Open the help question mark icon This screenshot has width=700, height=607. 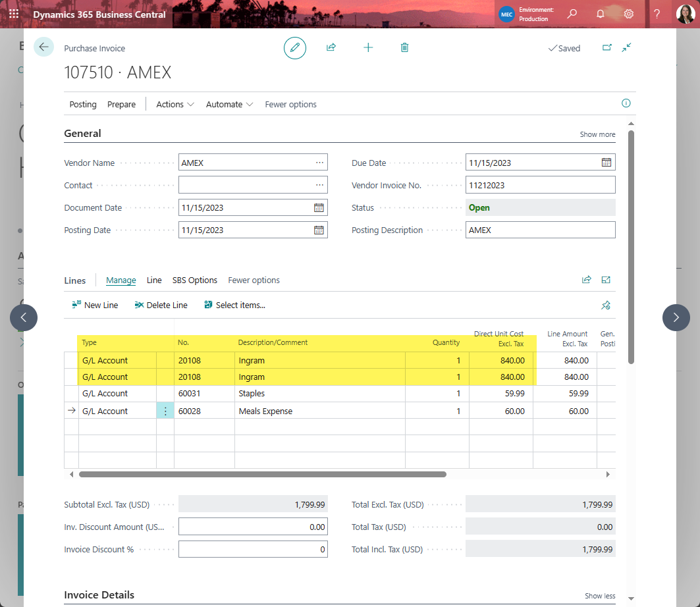[657, 14]
